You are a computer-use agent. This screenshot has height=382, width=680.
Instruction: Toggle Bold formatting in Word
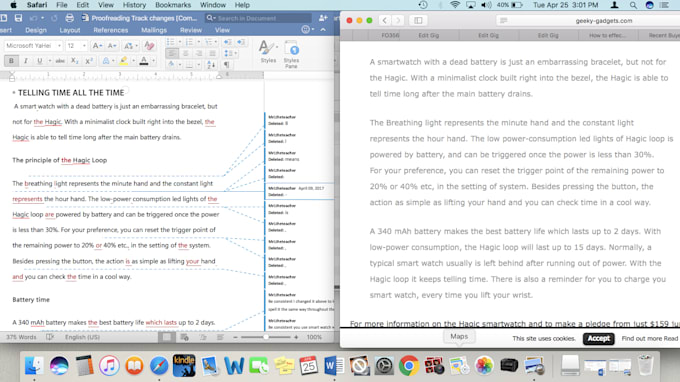coord(11,61)
